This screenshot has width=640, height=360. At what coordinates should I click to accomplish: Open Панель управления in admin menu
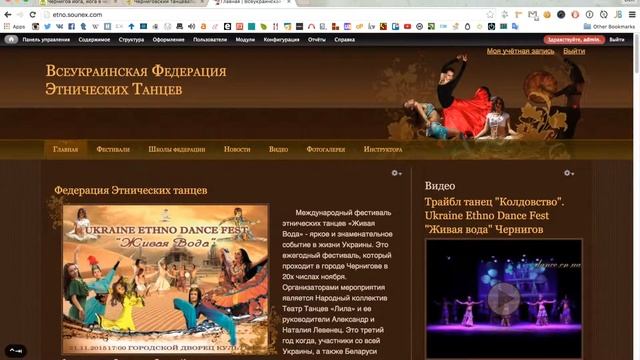pyautogui.click(x=46, y=40)
